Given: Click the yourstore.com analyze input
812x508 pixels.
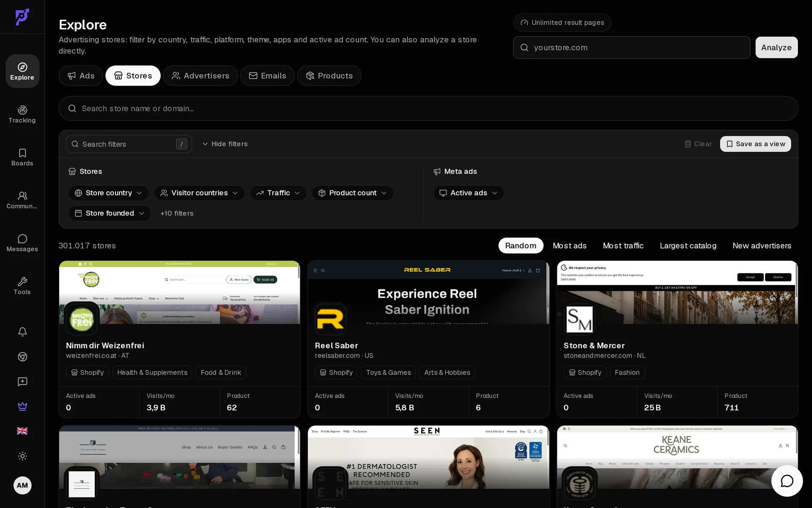Looking at the screenshot, I should (x=631, y=47).
